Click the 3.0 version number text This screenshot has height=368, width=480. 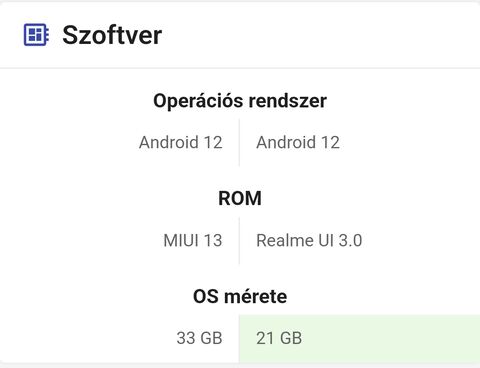(350, 240)
